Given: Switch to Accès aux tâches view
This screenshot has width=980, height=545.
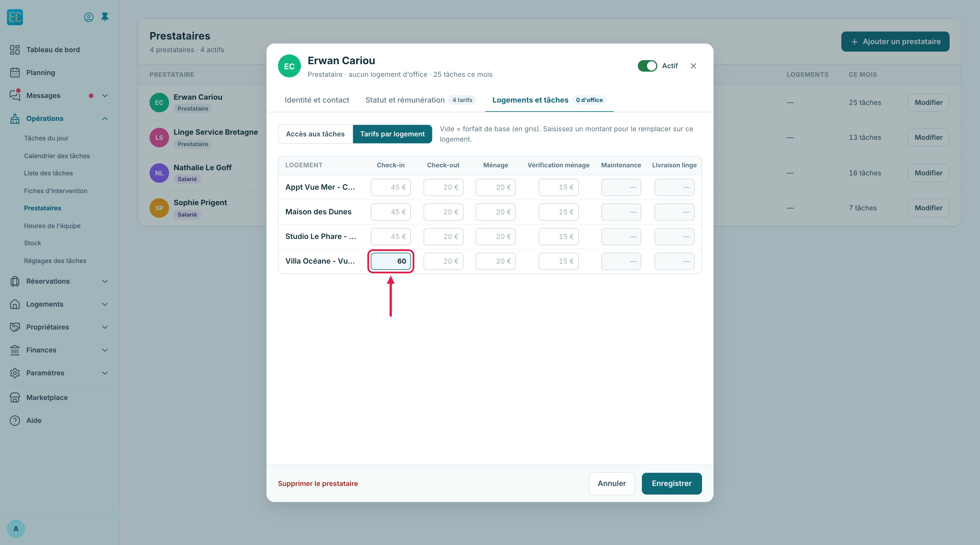Looking at the screenshot, I should tap(315, 134).
